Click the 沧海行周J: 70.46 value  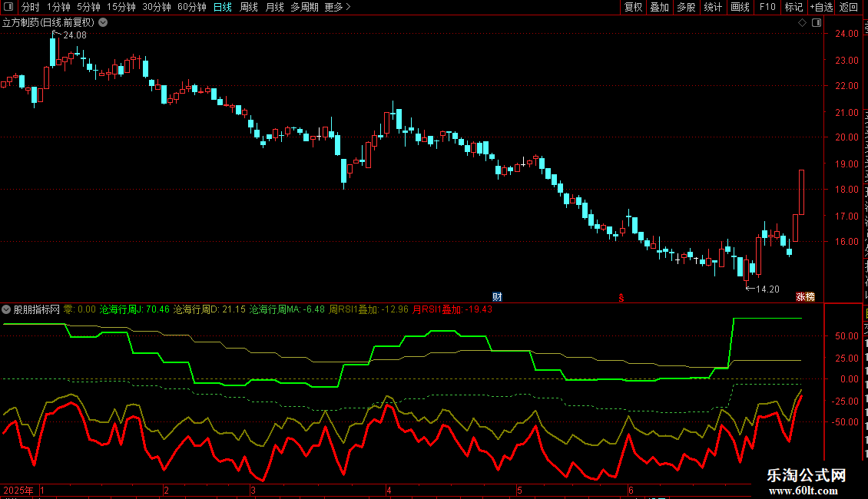(x=134, y=310)
